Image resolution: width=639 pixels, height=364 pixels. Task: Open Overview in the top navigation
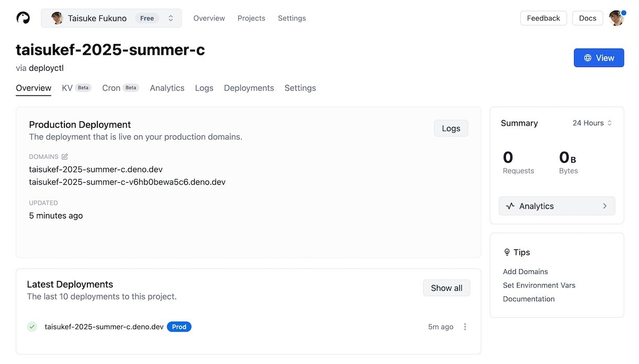pos(209,18)
